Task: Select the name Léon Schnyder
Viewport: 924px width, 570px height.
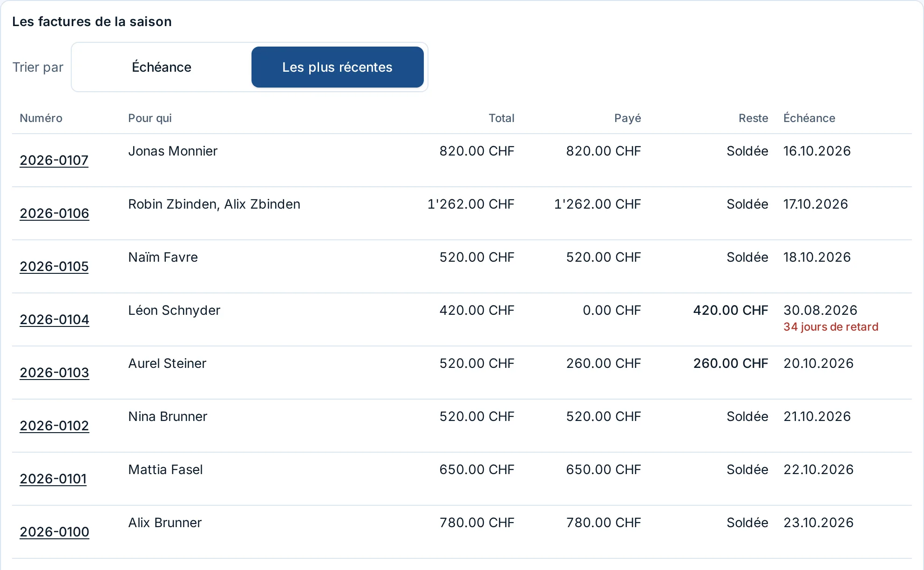Action: (174, 310)
